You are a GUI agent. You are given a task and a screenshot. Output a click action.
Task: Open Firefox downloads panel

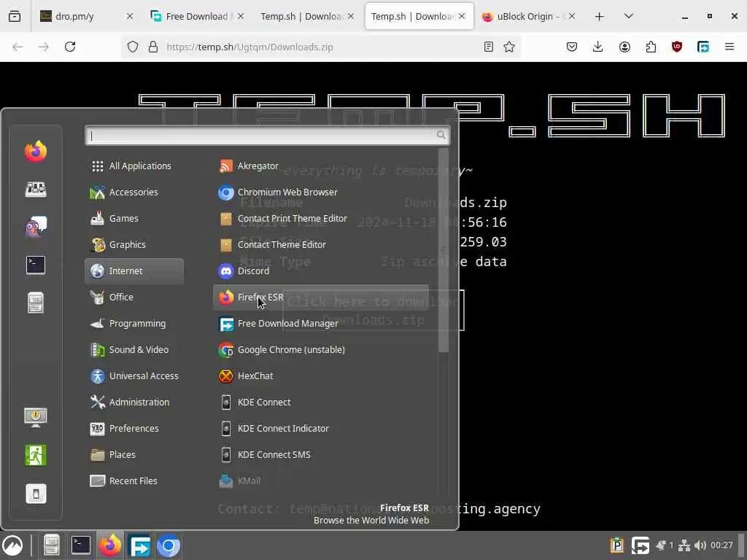point(598,47)
